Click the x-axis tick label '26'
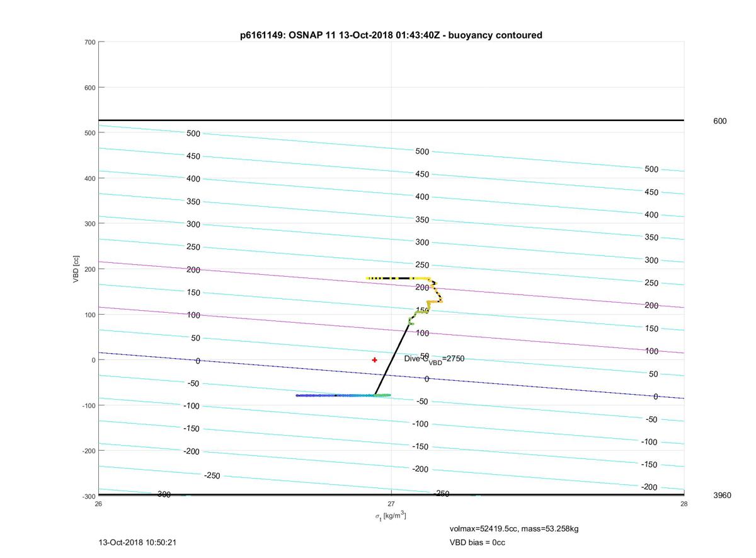Viewport: 756px width, 558px height. coord(98,504)
